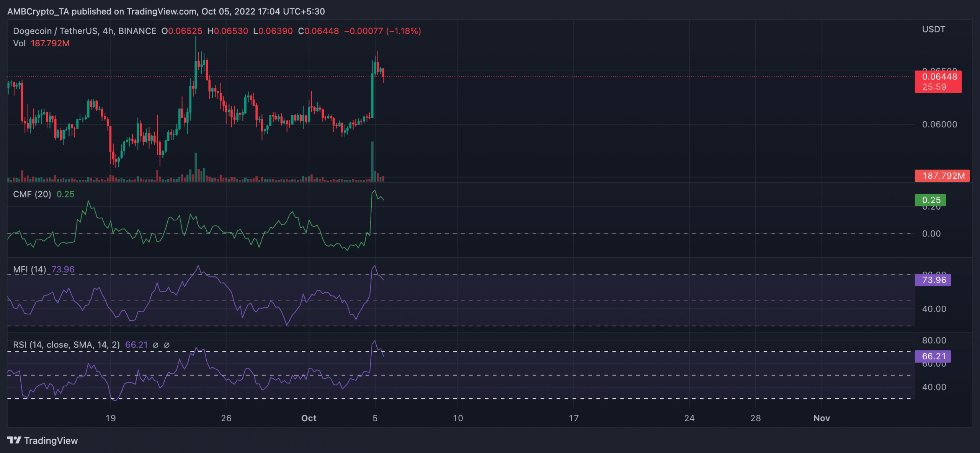The width and height of the screenshot is (980, 453).
Task: Click the first ∅ icon beside the RSI value
Action: (x=156, y=344)
